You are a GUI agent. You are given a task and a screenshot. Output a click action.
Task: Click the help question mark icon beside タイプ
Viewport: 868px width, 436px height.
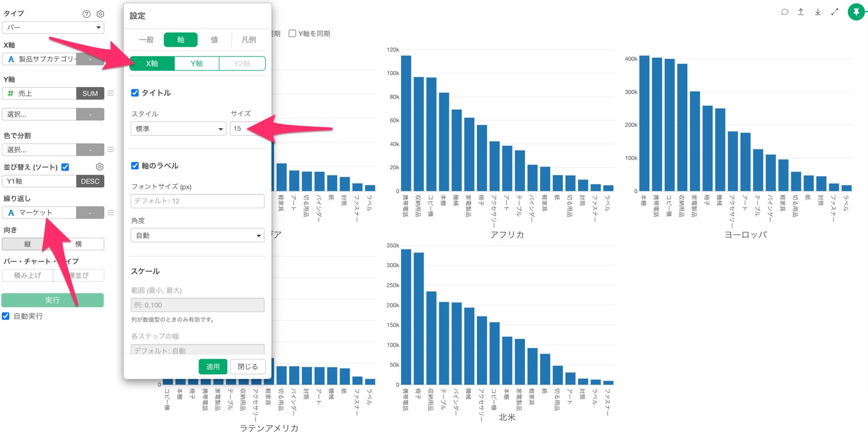pos(86,14)
